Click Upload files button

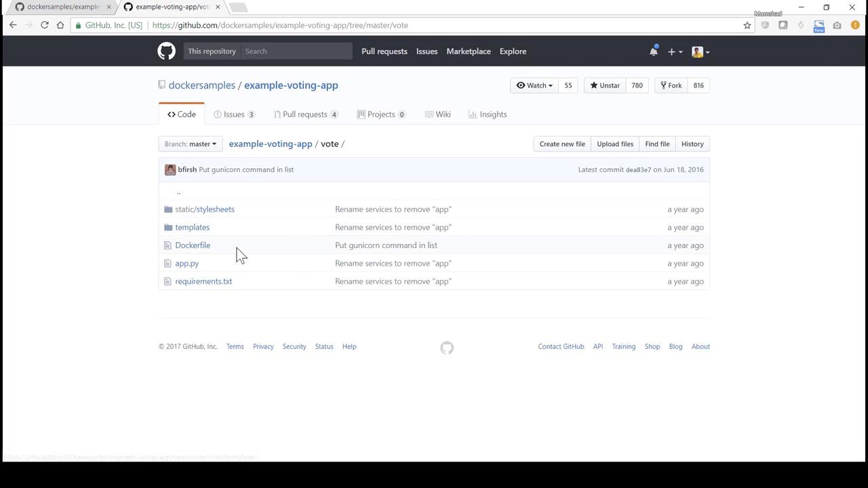point(615,144)
